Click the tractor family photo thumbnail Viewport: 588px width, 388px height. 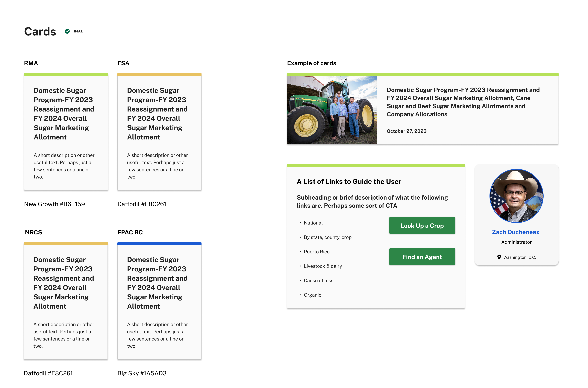pos(332,110)
